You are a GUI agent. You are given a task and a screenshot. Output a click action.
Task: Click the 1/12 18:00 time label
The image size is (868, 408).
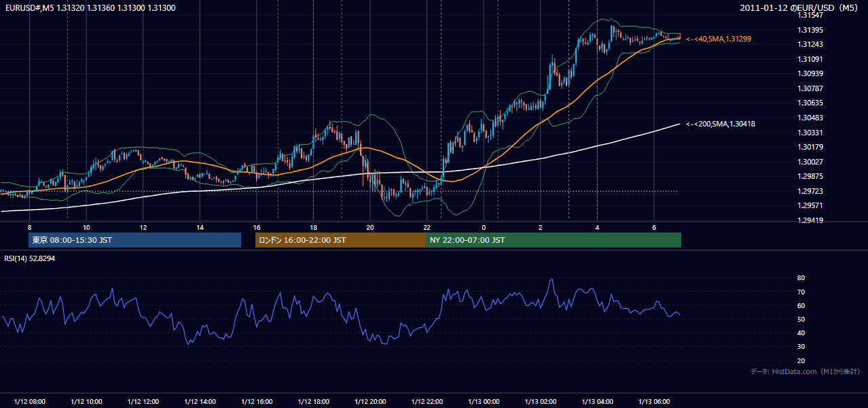(313, 402)
